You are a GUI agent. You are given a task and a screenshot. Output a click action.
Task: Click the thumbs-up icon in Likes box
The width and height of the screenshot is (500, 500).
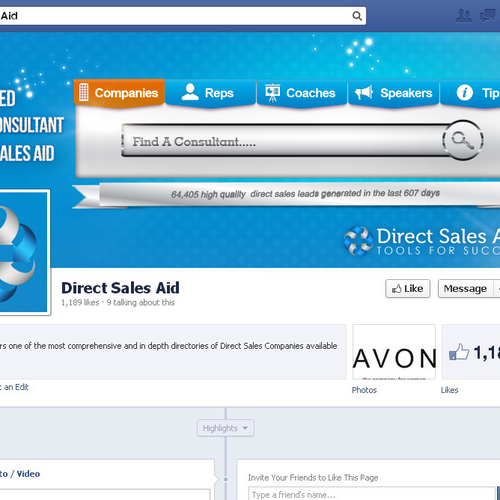click(x=459, y=352)
